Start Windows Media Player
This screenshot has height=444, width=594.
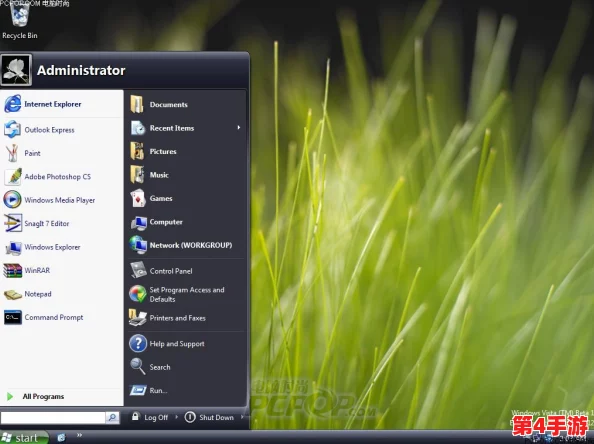[x=62, y=200]
